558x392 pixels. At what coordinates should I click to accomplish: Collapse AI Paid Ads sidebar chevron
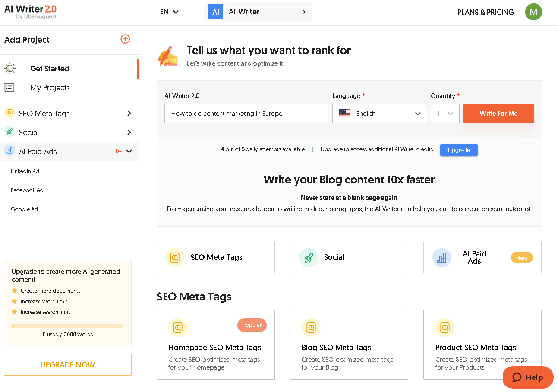[x=129, y=151]
